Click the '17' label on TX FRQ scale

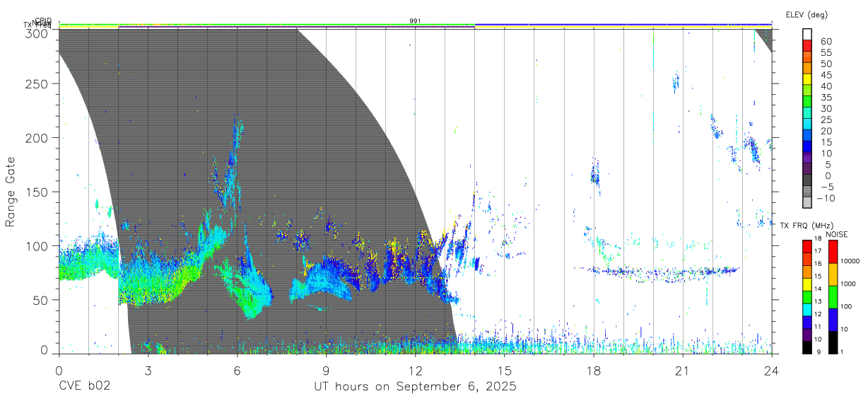(818, 251)
